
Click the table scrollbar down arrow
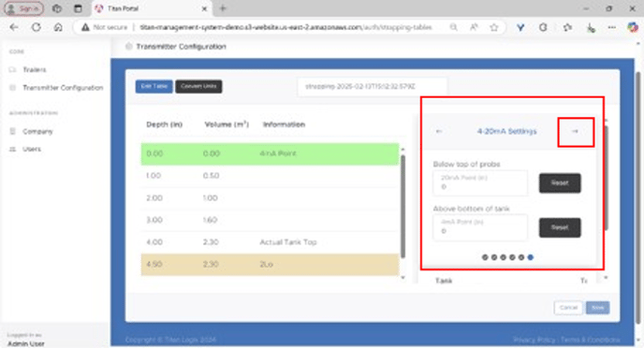click(402, 278)
